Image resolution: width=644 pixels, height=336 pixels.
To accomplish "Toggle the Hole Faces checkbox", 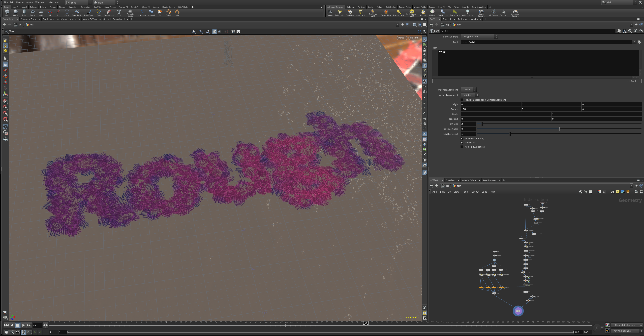I will [462, 143].
